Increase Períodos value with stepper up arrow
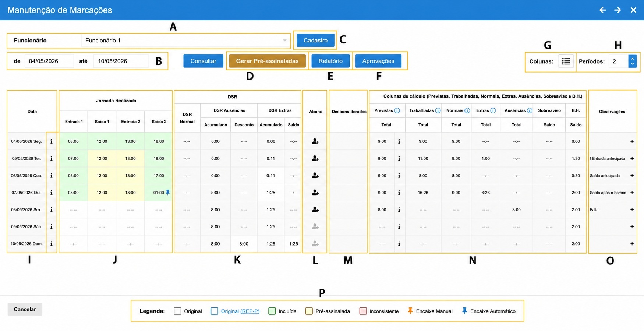644x331 pixels. pos(632,58)
